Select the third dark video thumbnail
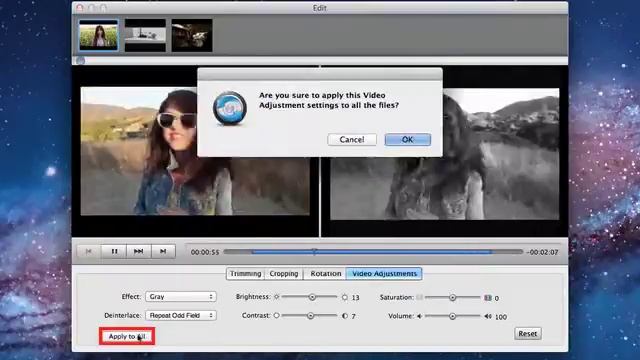Screen dimensions: 640x360 (192, 35)
